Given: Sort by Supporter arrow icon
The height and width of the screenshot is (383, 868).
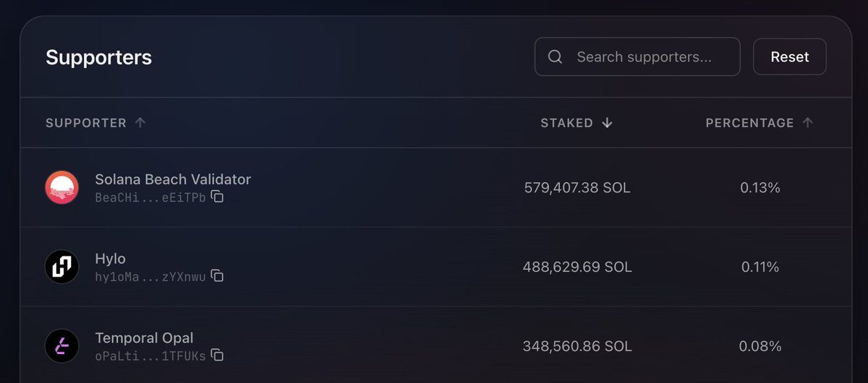Looking at the screenshot, I should [140, 123].
